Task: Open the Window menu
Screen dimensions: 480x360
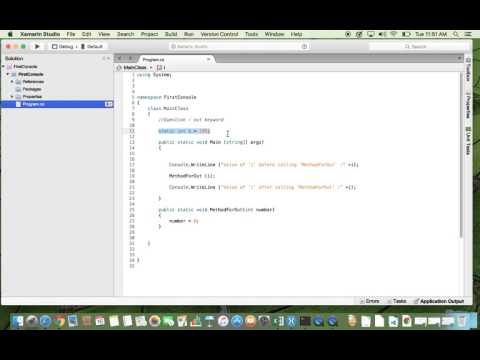Action: 274,34
